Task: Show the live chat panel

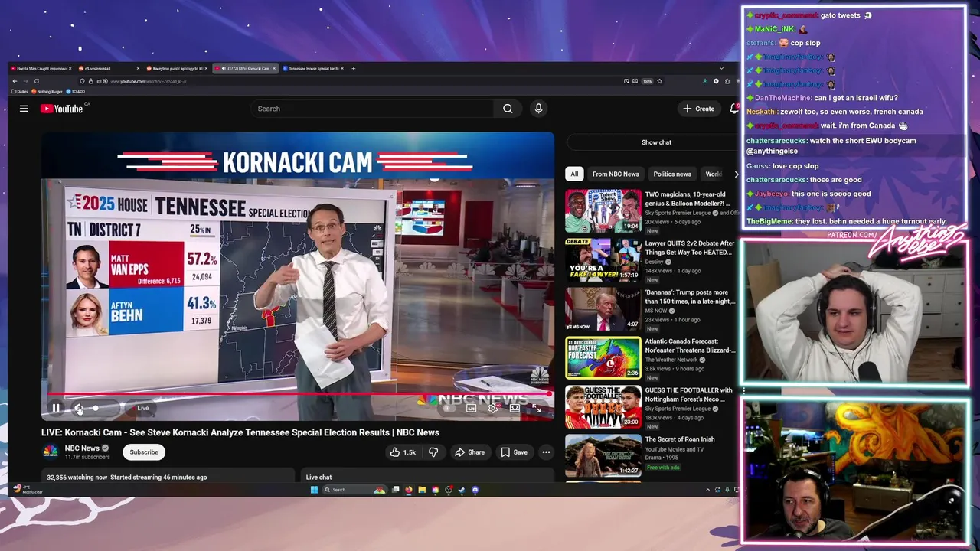Action: click(x=656, y=142)
